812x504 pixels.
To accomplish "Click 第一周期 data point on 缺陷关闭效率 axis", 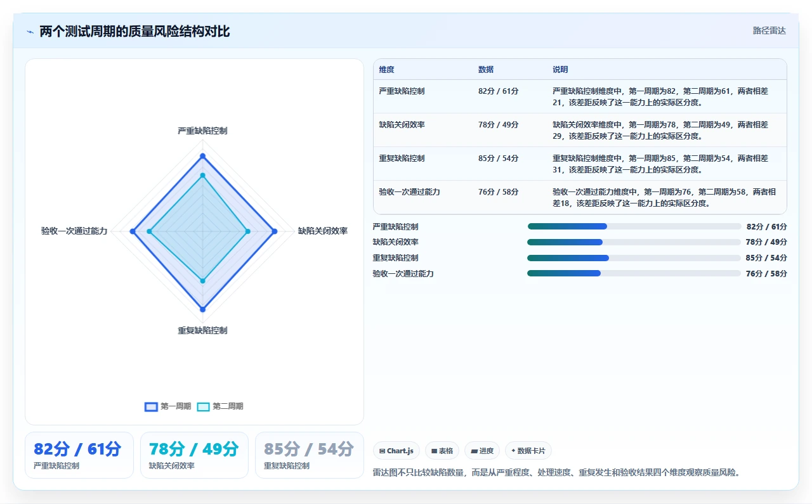I will coord(275,232).
